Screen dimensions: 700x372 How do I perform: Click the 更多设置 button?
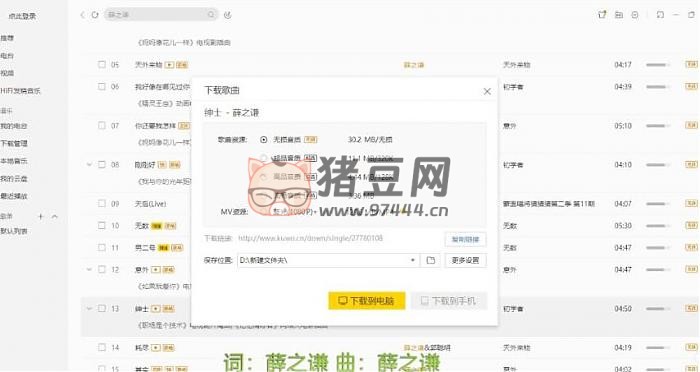tap(465, 260)
